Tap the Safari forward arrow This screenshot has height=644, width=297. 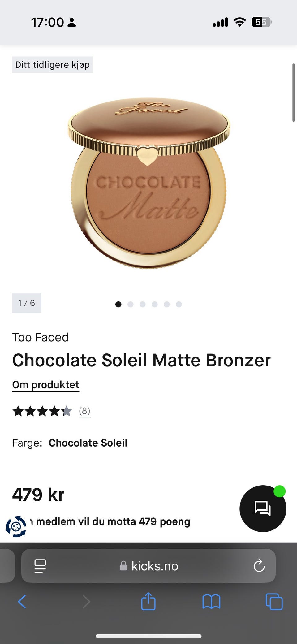[86, 602]
